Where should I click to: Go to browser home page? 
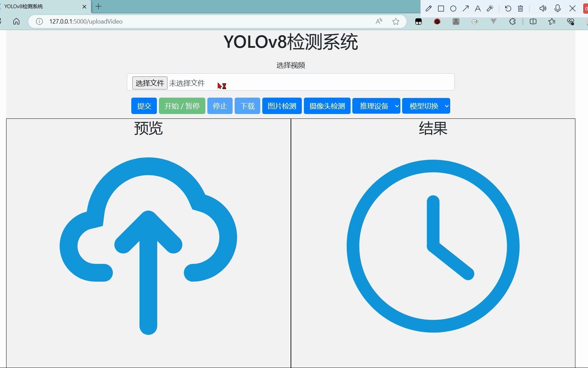[16, 22]
